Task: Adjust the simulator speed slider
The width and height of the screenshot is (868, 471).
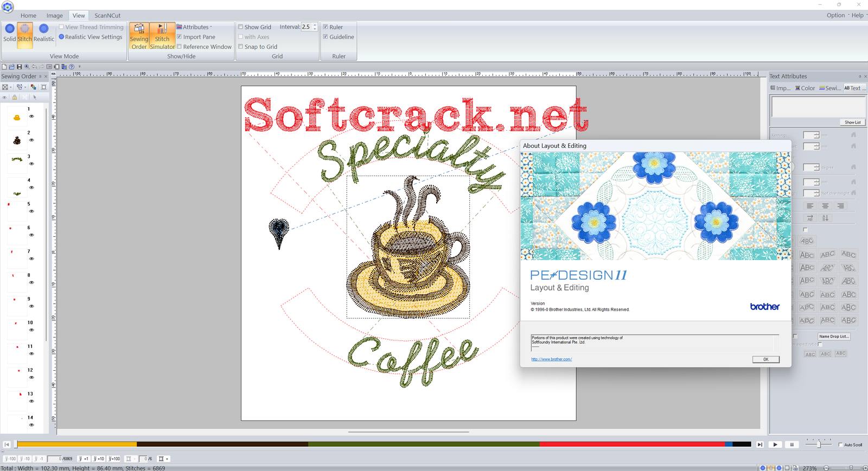Action: click(x=818, y=444)
